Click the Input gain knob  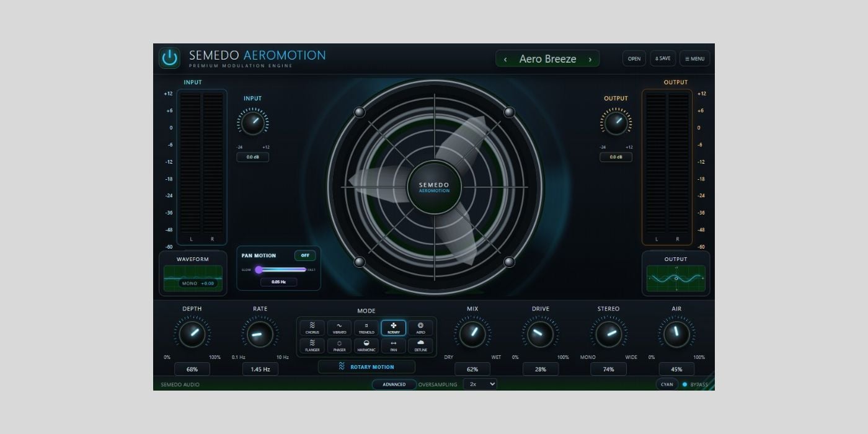[x=252, y=122]
